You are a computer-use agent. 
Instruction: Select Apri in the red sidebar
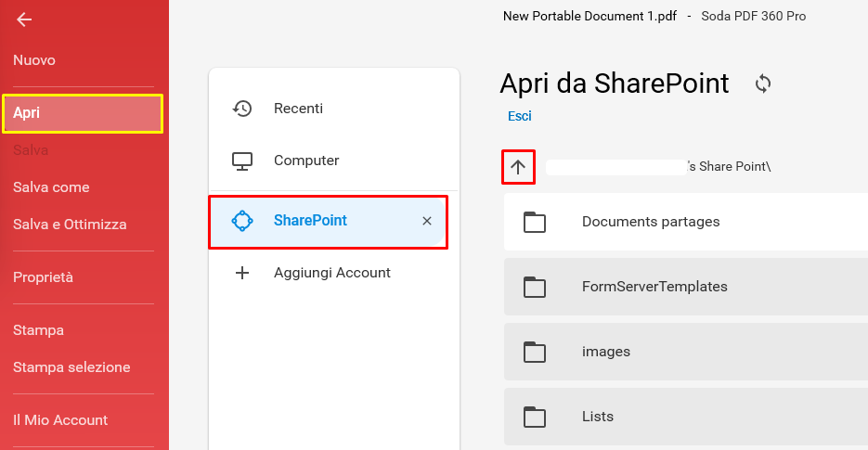point(83,113)
